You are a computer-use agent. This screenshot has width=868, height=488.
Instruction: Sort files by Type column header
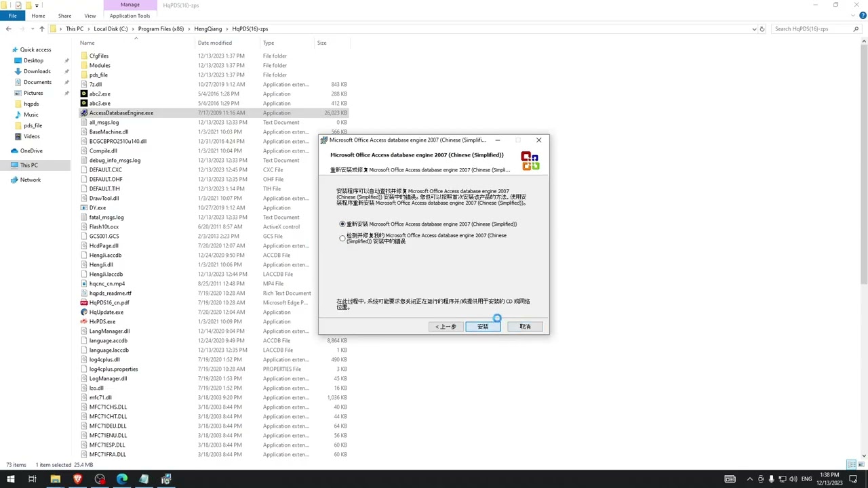tap(269, 43)
